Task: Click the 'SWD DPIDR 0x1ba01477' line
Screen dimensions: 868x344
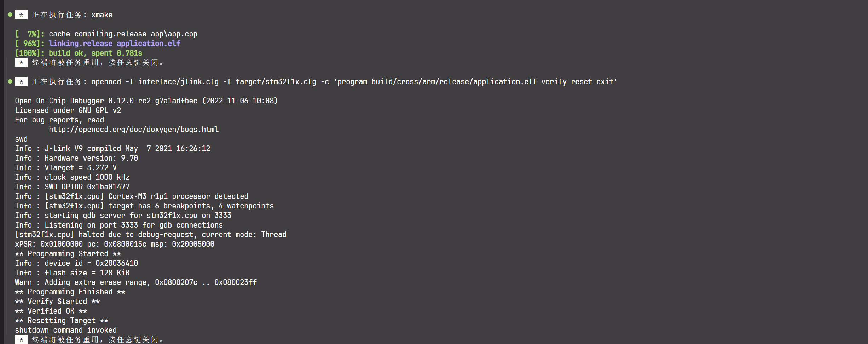Action: pyautogui.click(x=72, y=187)
